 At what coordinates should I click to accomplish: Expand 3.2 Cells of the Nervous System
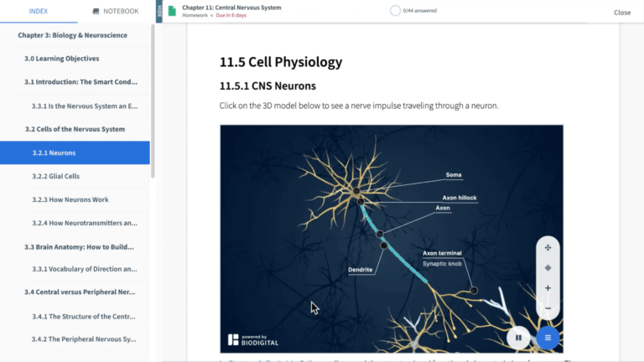(75, 129)
